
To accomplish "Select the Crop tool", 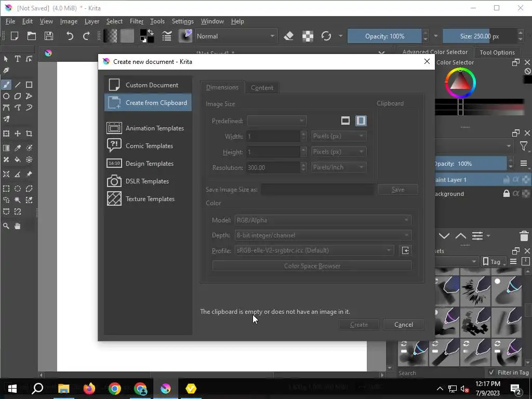I will (x=29, y=134).
